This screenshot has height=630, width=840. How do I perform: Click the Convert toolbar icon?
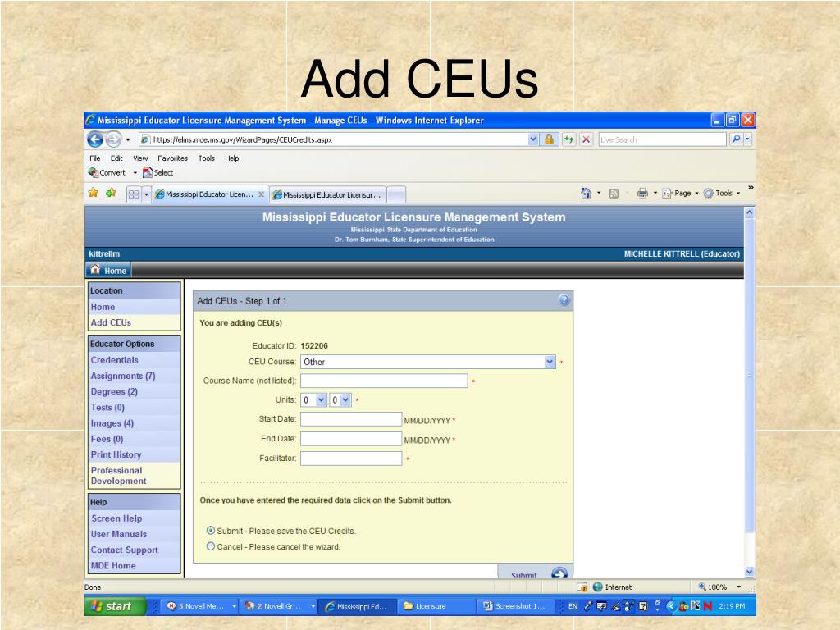(x=107, y=172)
